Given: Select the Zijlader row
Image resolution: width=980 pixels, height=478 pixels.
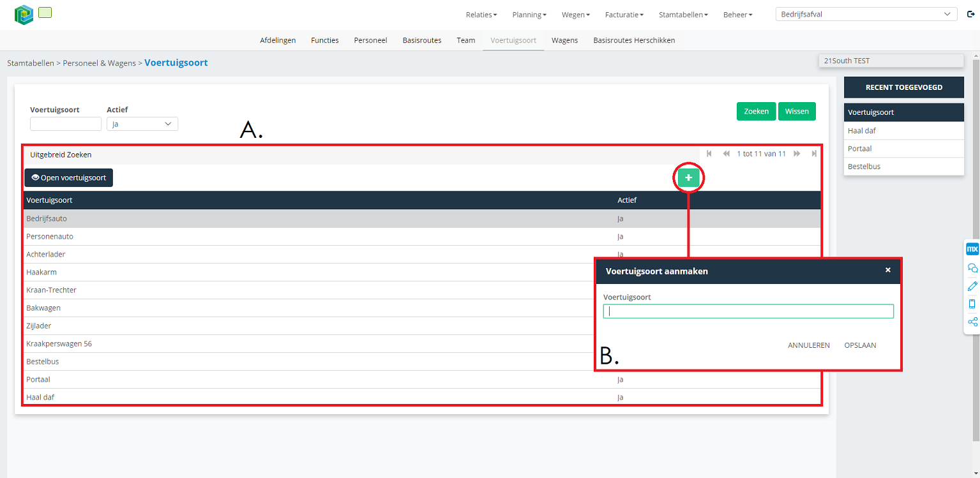Looking at the screenshot, I should point(309,325).
